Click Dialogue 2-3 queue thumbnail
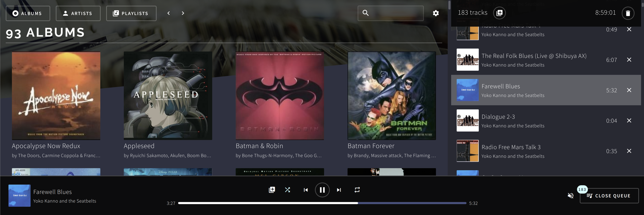Viewport: 644px width, 215px height. [x=468, y=120]
